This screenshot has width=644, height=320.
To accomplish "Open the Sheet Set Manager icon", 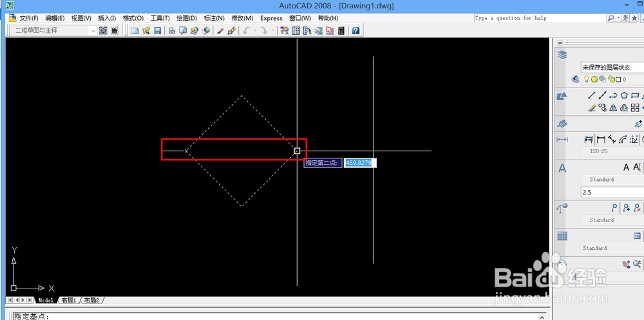I will click(x=318, y=30).
